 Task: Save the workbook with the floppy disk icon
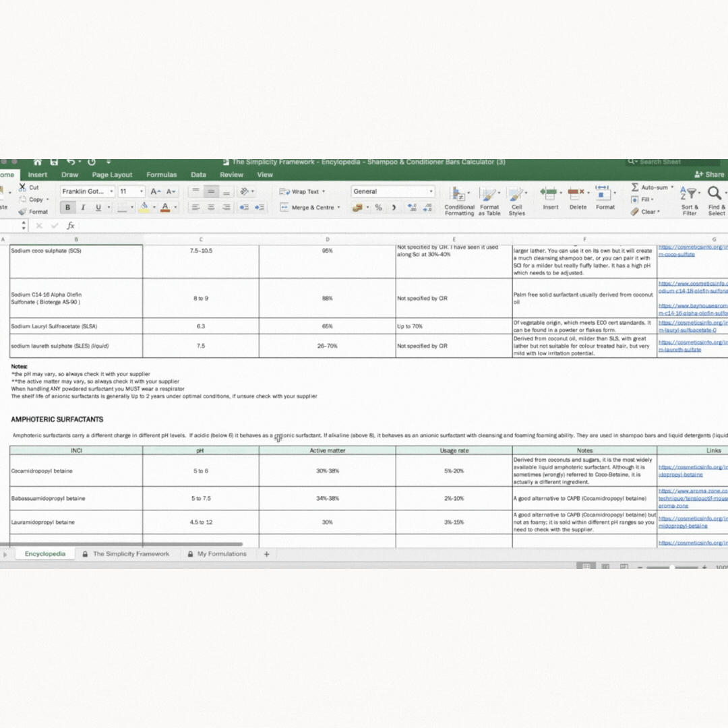click(55, 162)
